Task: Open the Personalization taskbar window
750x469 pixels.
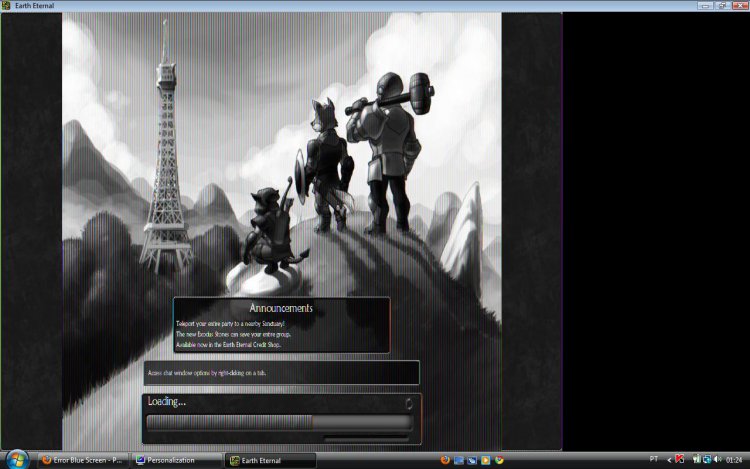Action: 177,460
